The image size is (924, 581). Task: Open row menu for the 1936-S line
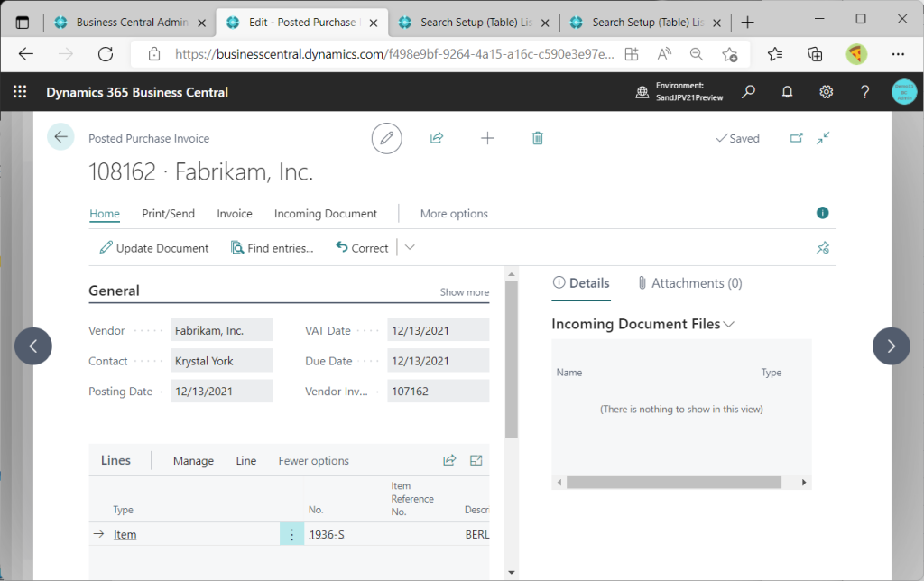291,534
